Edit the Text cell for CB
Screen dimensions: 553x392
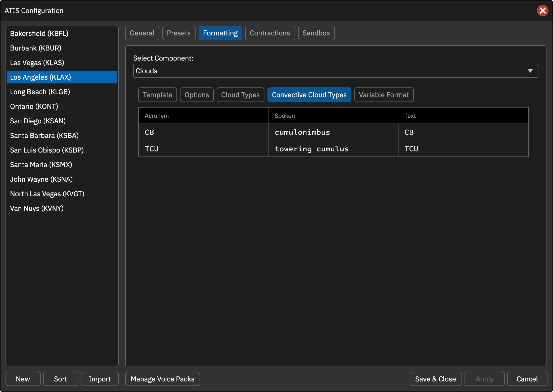(464, 132)
